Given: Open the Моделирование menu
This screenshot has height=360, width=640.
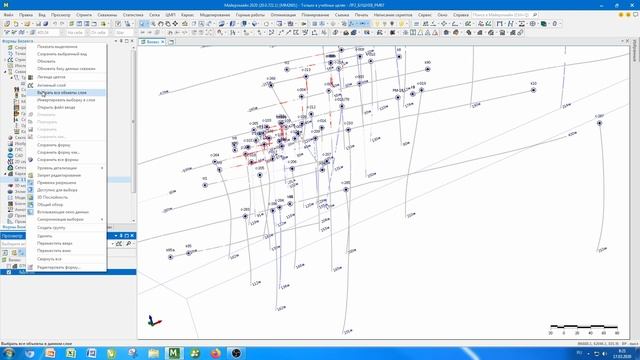Looking at the screenshot, I should (215, 15).
